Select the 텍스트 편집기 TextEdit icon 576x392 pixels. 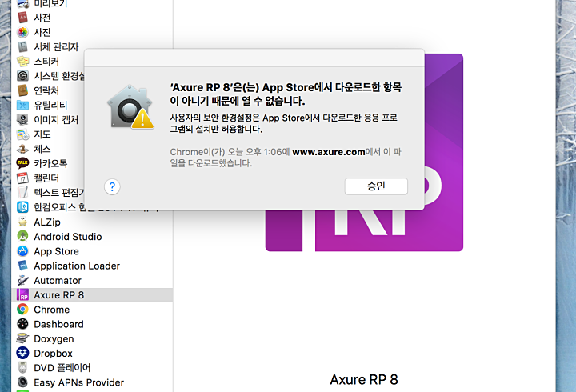tap(22, 193)
